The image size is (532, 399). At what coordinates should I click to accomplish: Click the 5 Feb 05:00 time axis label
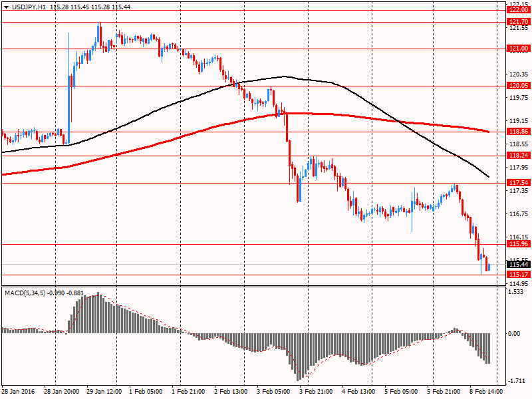[x=401, y=392]
